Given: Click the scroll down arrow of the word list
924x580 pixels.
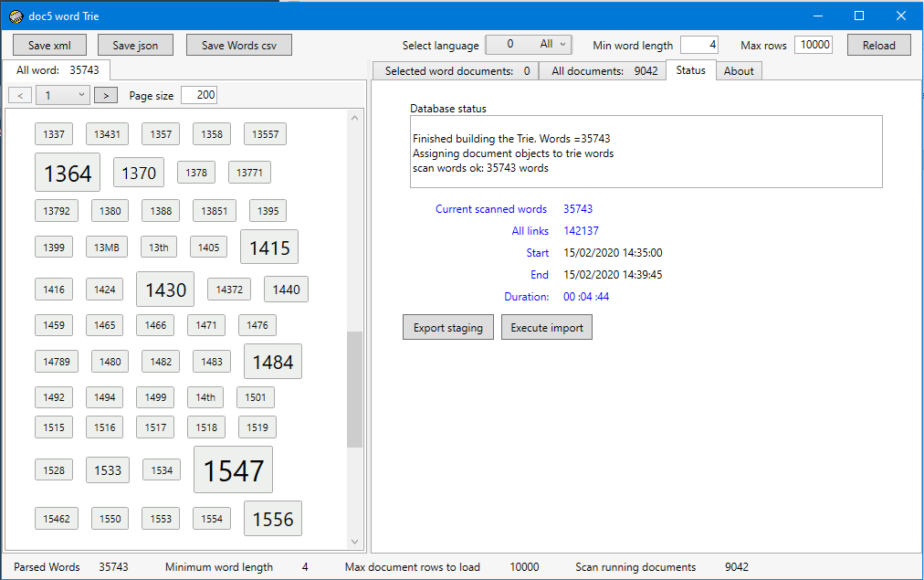Looking at the screenshot, I should click(354, 541).
